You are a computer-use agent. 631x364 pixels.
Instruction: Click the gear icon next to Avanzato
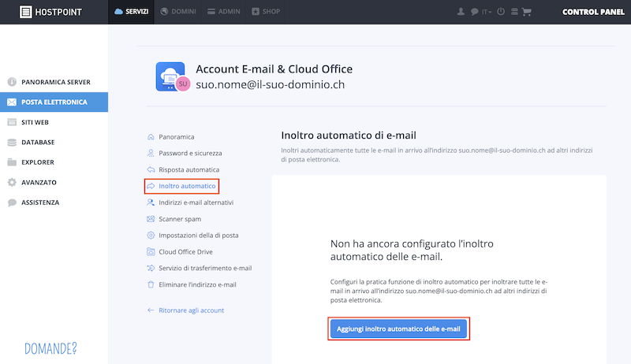pos(12,183)
